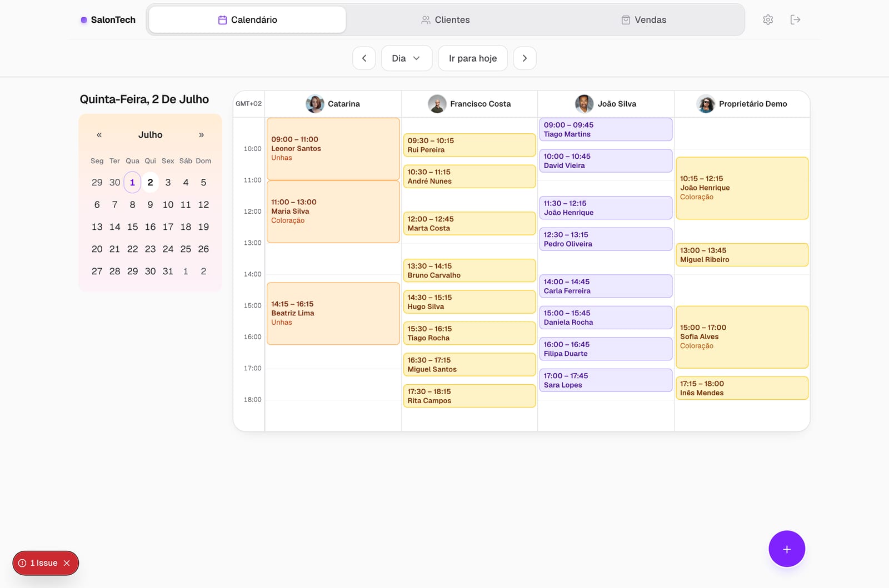This screenshot has height=588, width=889.
Task: Select July 1 in the mini calendar
Action: coord(132,182)
